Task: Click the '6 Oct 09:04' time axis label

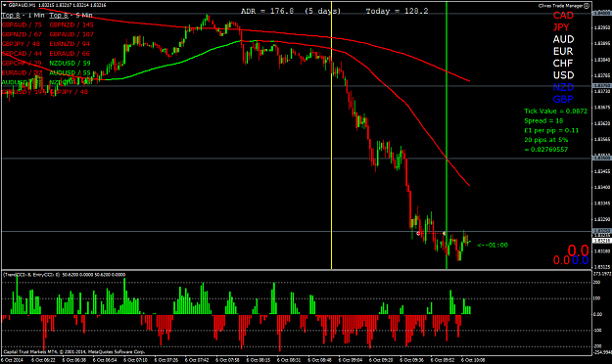Action: [x=351, y=360]
